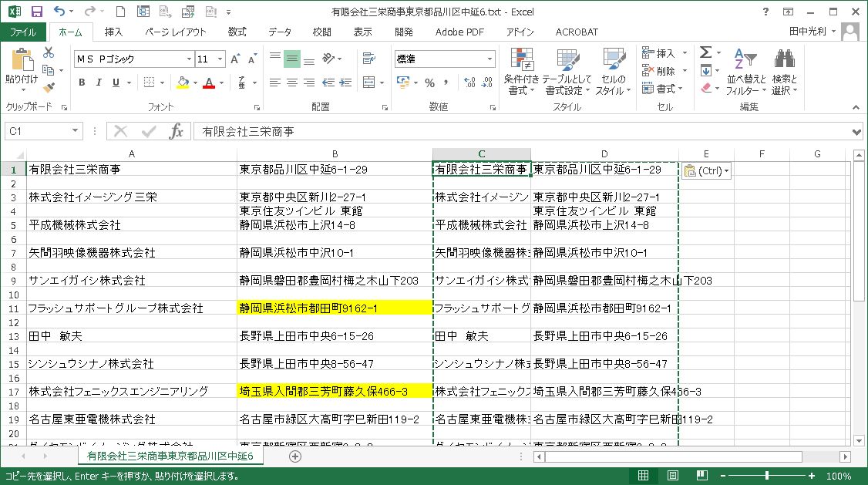The image size is (868, 485).
Task: Toggle underline formatting
Action: (116, 83)
